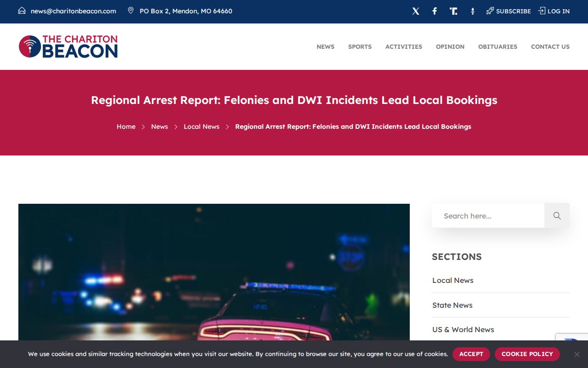Click Subscribe with rocket icon
Screen dimensions: 588x368
click(x=509, y=11)
